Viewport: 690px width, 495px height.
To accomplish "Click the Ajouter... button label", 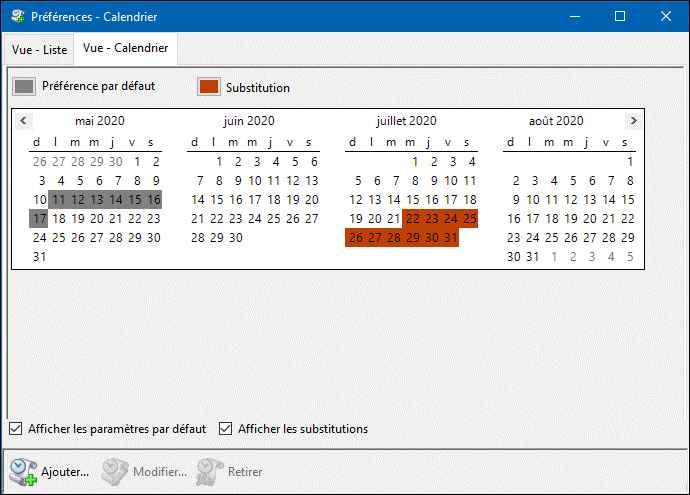I will (x=65, y=472).
